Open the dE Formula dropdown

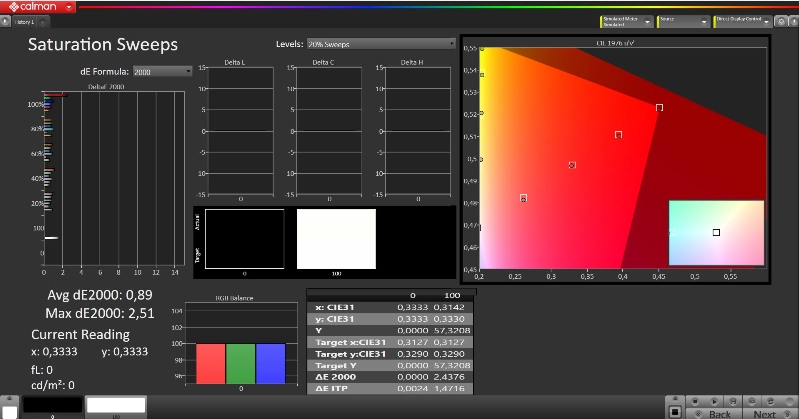point(162,71)
